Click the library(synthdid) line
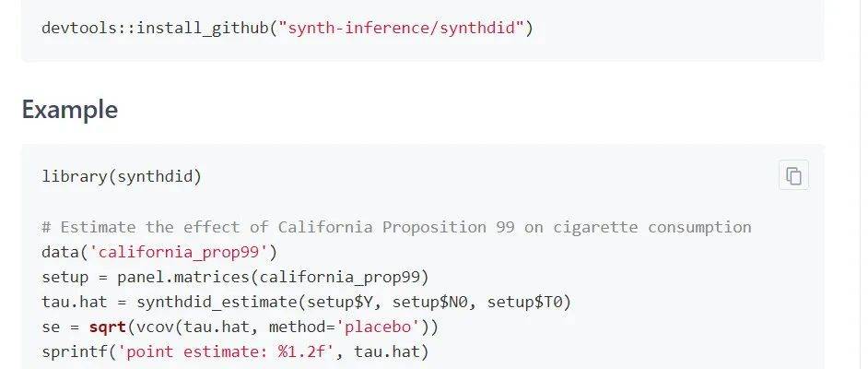 (122, 177)
